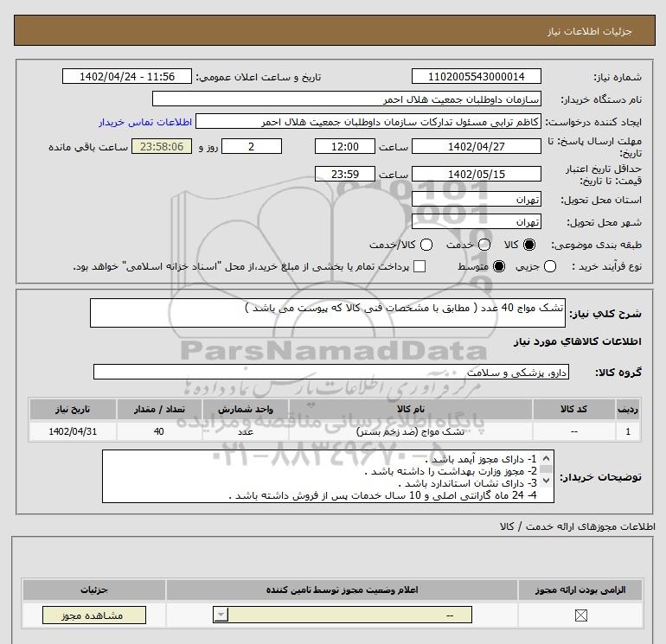The image size is (666, 644).
Task: Click the need number field 1102005543000014
Action: tap(476, 76)
